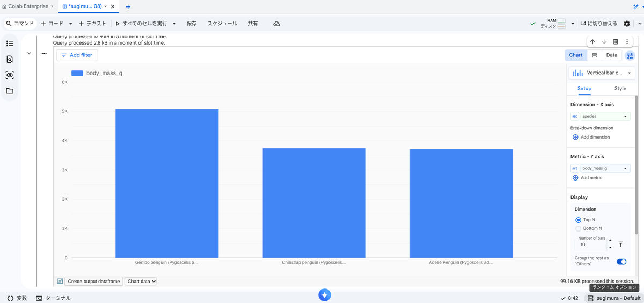Click Add dimension link
644x303 pixels.
[x=591, y=137]
